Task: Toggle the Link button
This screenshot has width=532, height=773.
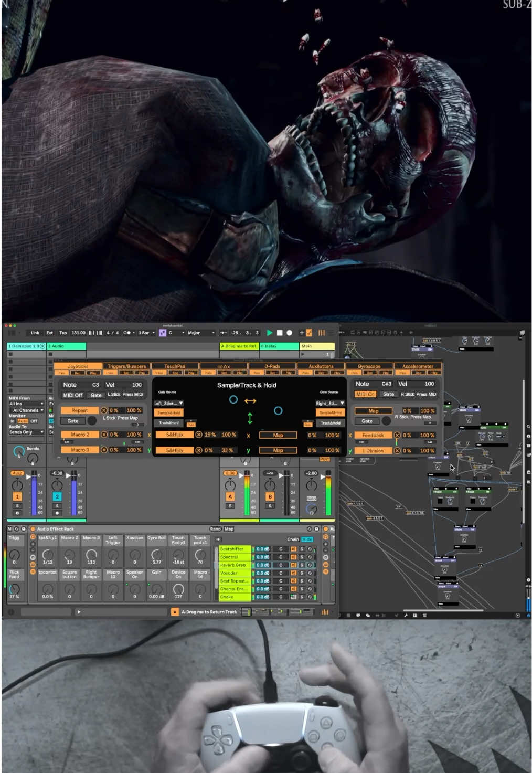Action: tap(35, 333)
